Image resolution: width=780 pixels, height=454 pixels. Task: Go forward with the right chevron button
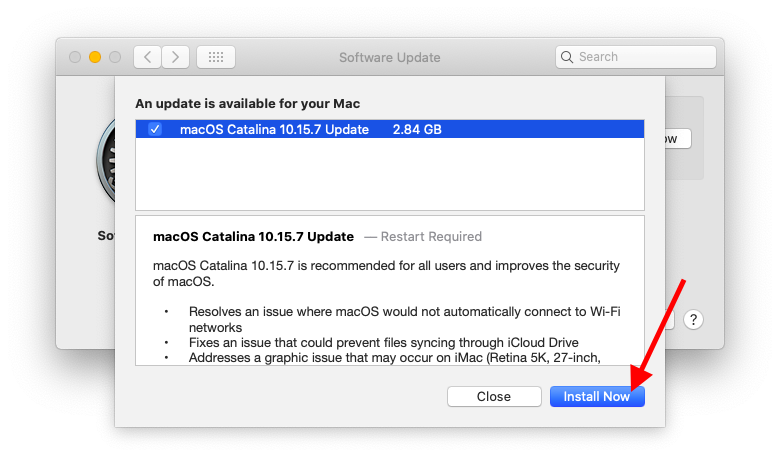(176, 57)
